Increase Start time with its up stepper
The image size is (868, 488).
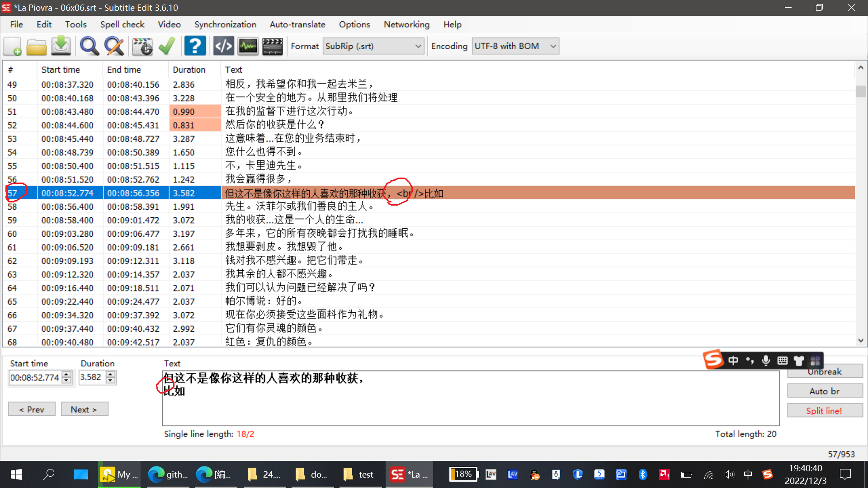(x=67, y=374)
